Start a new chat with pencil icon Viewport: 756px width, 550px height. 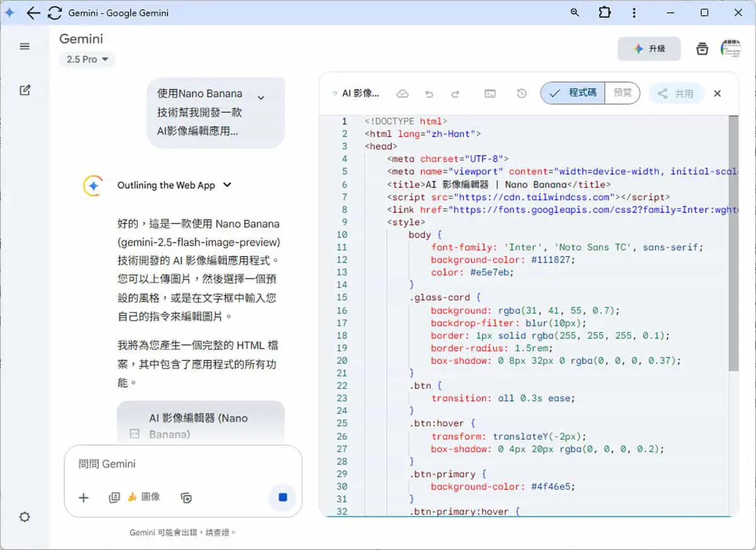[25, 90]
